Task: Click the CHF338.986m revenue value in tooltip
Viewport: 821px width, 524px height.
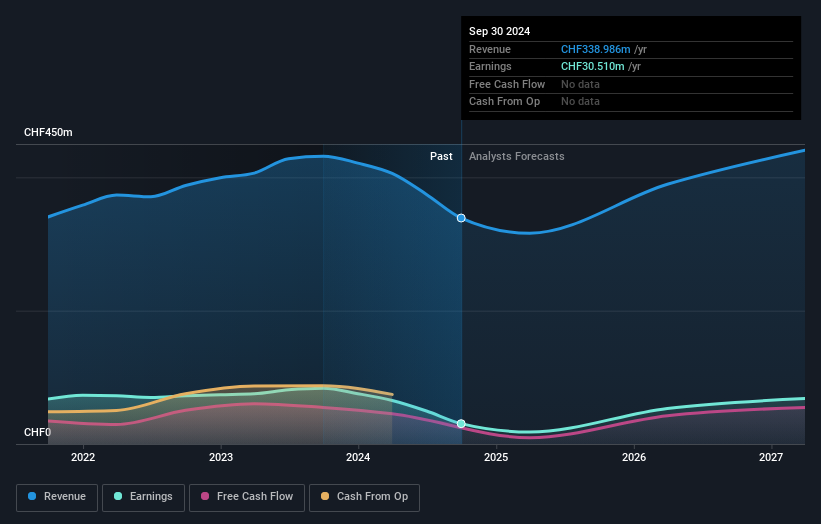Action: tap(595, 49)
